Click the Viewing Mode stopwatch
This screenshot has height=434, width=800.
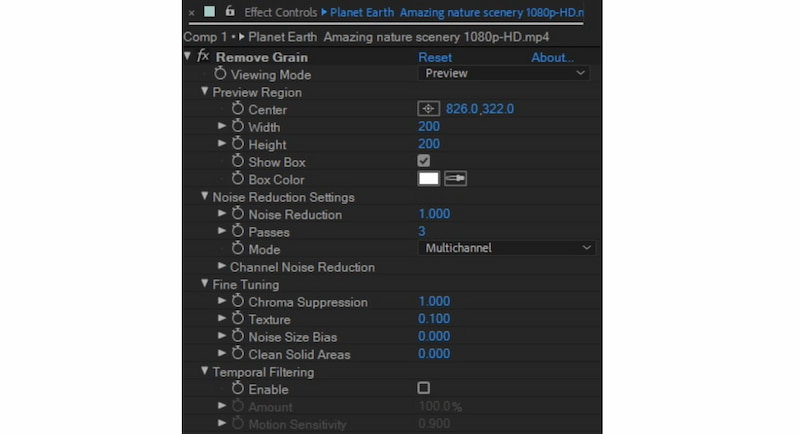click(220, 73)
